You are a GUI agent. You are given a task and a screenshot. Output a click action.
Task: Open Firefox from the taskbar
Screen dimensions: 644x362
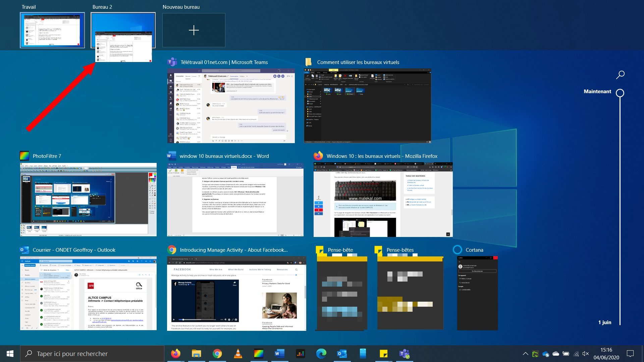[x=175, y=354]
